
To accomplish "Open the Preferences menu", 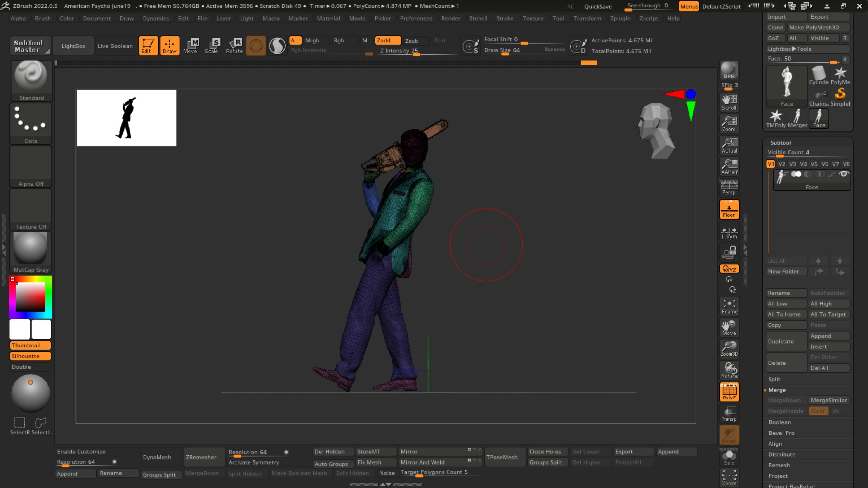I will point(416,19).
